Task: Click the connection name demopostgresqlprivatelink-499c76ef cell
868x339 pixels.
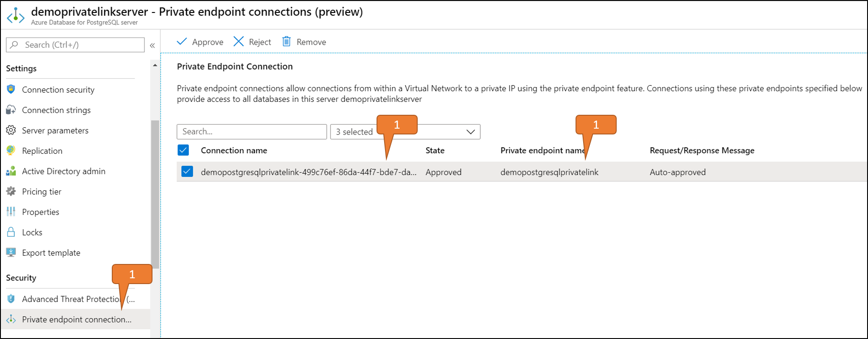Action: click(309, 172)
